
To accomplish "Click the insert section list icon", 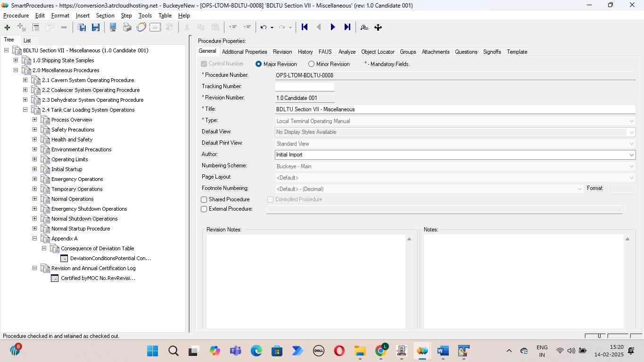I will click(36, 27).
